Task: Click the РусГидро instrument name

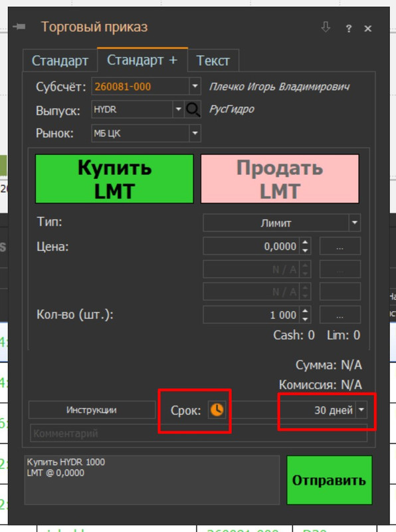Action: (232, 109)
